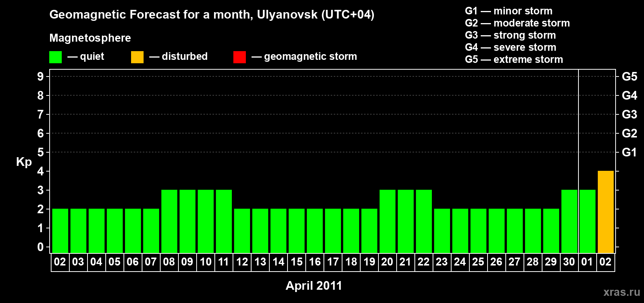Click the 'G1 — minor storm' legend text

click(509, 11)
